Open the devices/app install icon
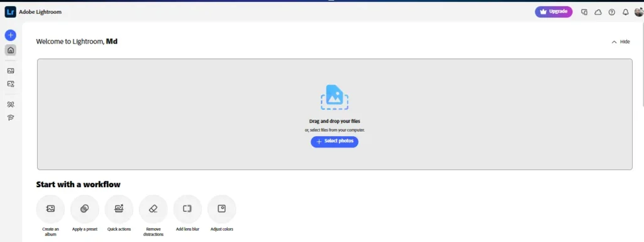Image resolution: width=644 pixels, height=242 pixels. (584, 13)
